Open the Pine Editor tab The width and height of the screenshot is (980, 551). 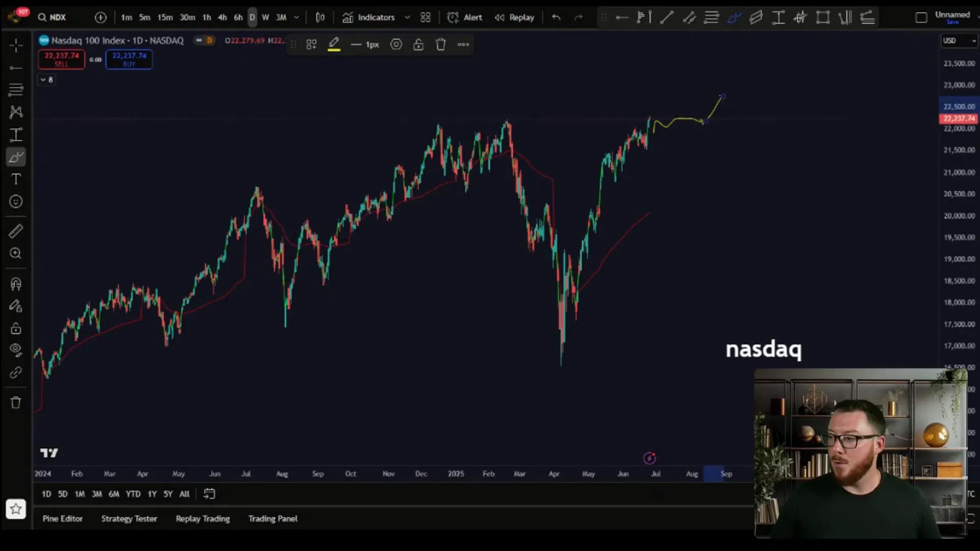(x=63, y=518)
